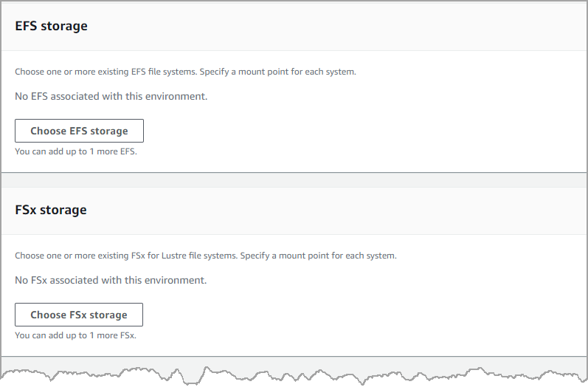The height and width of the screenshot is (390, 588).
Task: Click "Choose one or more existing EFS file systems" text
Action: click(103, 72)
